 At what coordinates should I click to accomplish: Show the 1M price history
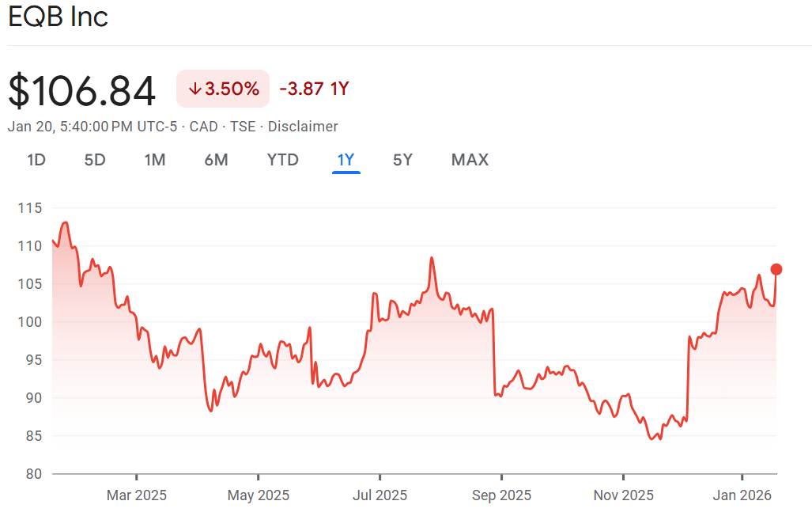click(155, 160)
